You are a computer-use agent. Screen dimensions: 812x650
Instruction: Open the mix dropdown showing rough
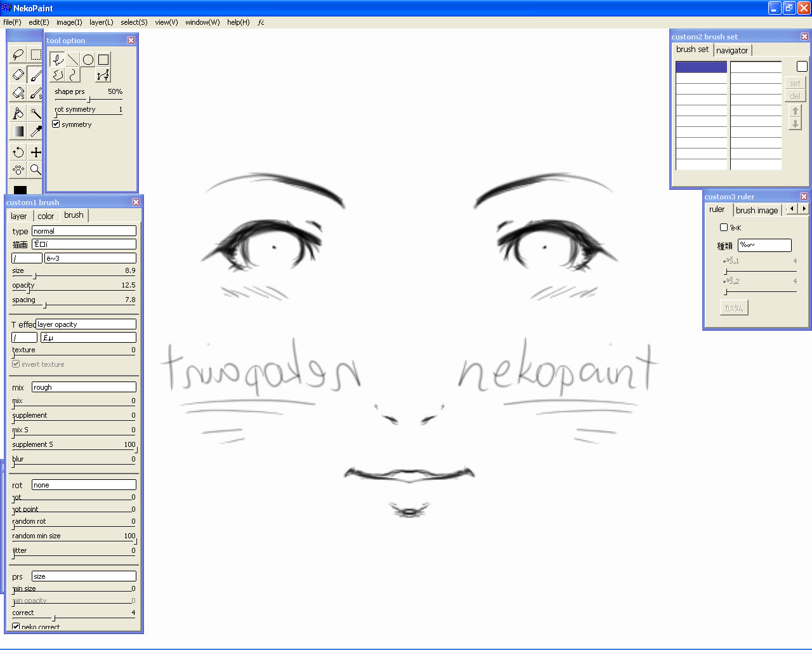84,387
